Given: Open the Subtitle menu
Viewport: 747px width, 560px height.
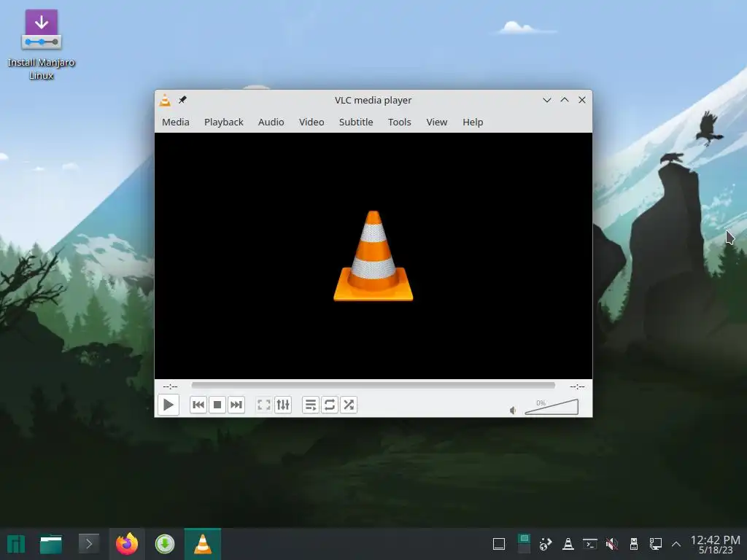Looking at the screenshot, I should 356,122.
